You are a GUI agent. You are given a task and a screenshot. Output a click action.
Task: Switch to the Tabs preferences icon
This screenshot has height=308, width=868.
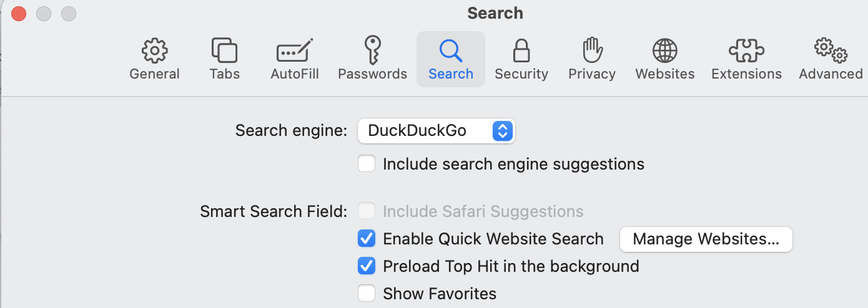pos(224,51)
